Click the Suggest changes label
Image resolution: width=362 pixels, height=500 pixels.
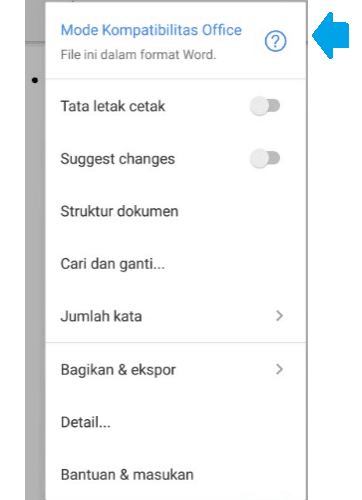[x=118, y=159]
